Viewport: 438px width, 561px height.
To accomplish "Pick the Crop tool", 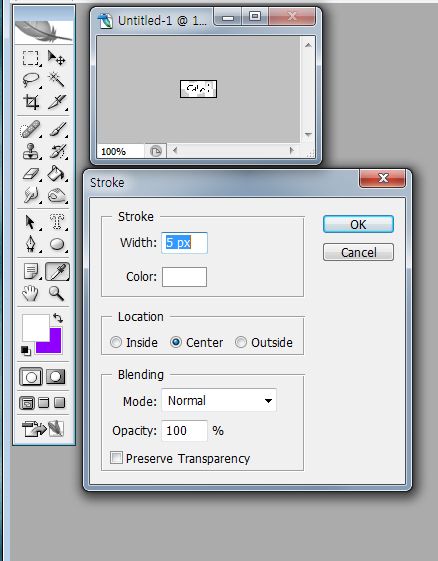I will [31, 102].
